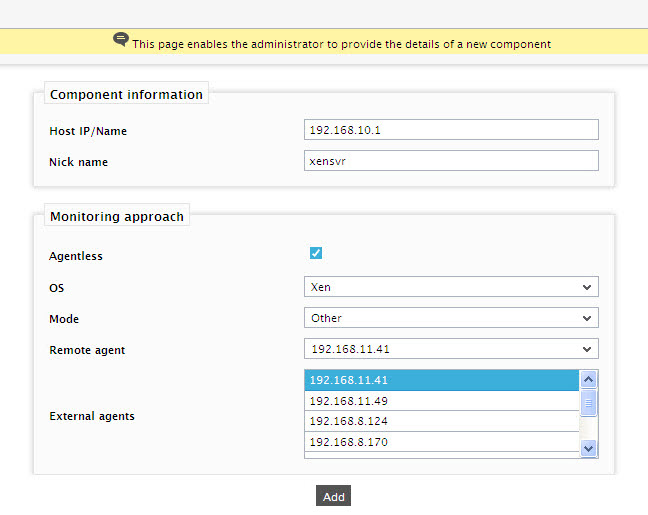
Task: Click the speech bubble info icon
Action: pos(121,40)
